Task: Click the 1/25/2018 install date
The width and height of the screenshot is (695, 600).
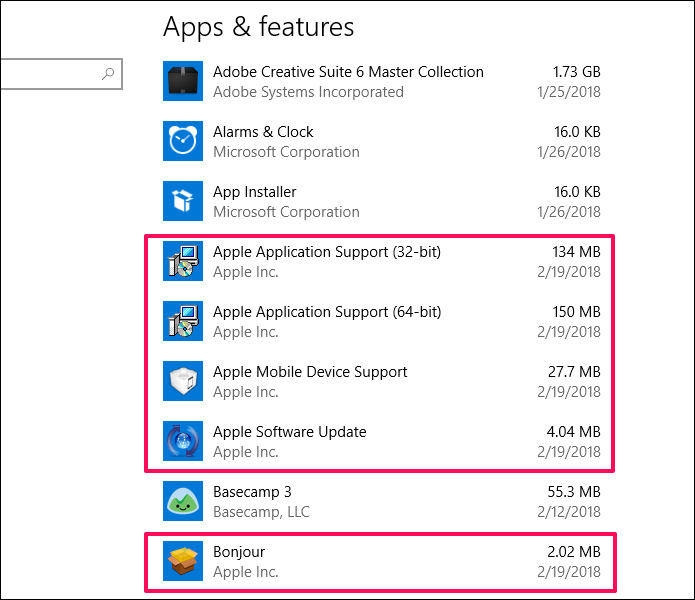Action: click(x=569, y=92)
